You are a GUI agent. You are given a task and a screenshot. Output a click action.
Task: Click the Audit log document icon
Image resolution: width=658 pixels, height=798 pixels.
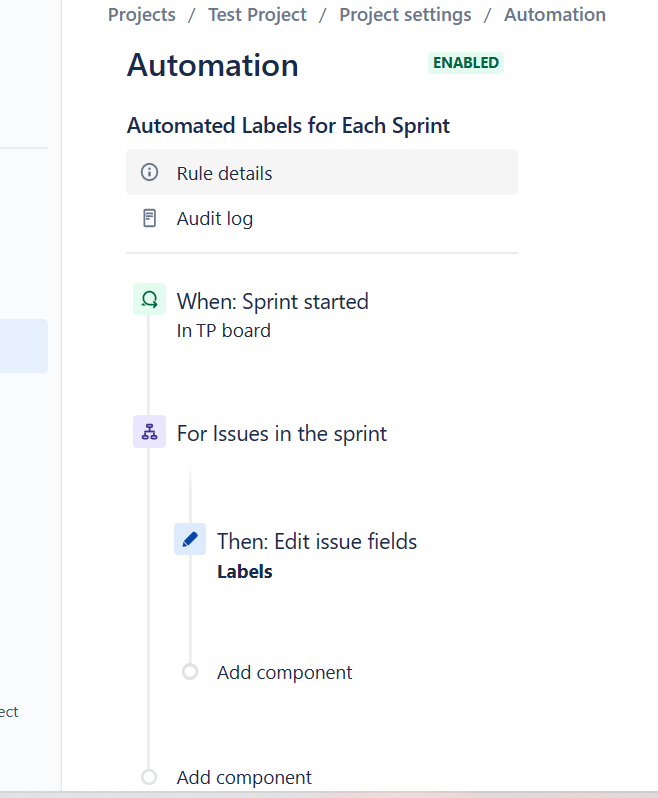click(x=149, y=218)
